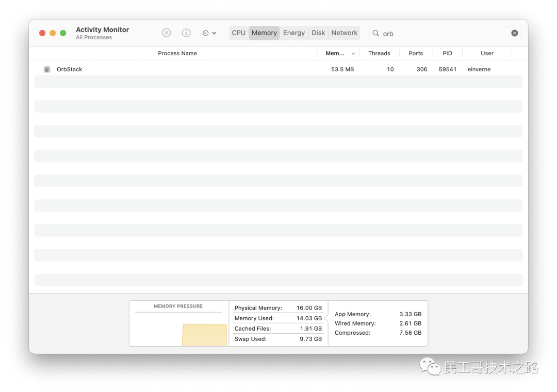Click the quit process (X) icon
The height and width of the screenshot is (392, 557).
(166, 32)
